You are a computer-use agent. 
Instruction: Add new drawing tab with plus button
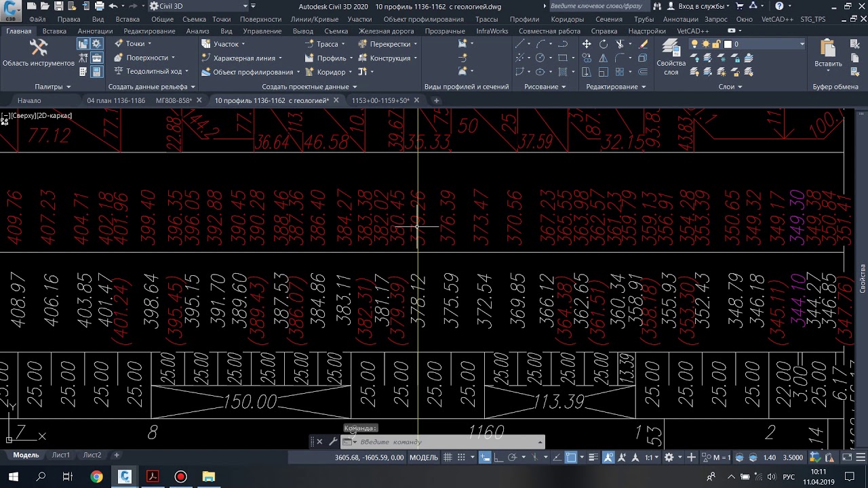(436, 100)
